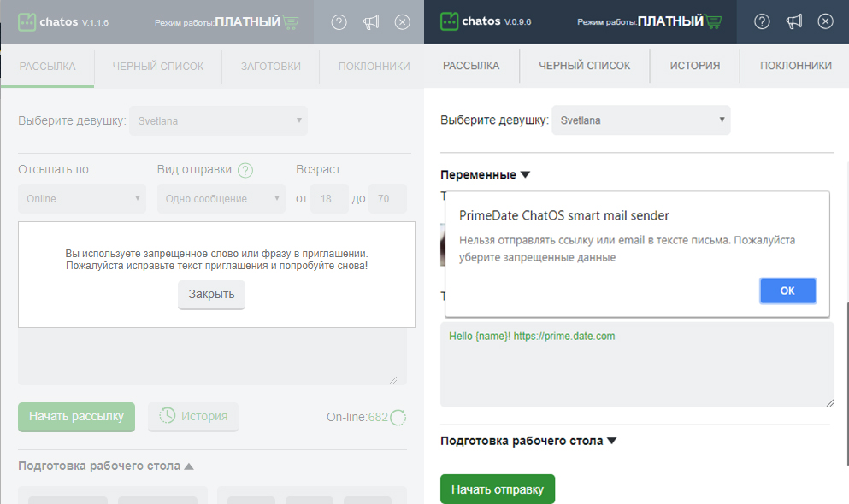Open ЗАГОТОВКИ tab
Viewport: 849px width, 504px height.
tap(271, 67)
